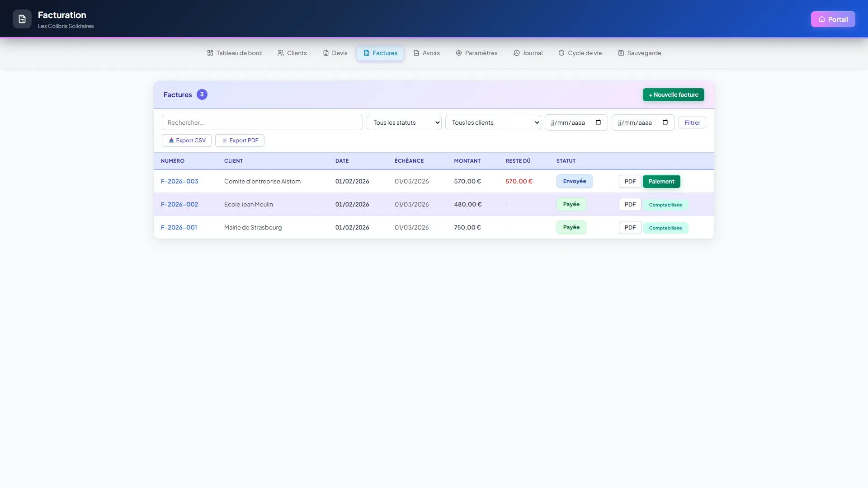Open the calendar picker on end date
The width and height of the screenshot is (868, 488).
pos(665,122)
